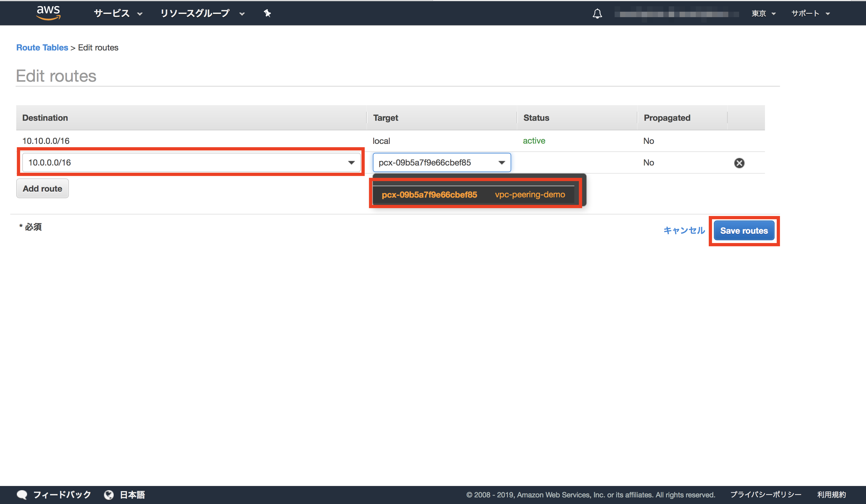Open プライバシーポリシー footer link
The height and width of the screenshot is (504, 866).
766,494
